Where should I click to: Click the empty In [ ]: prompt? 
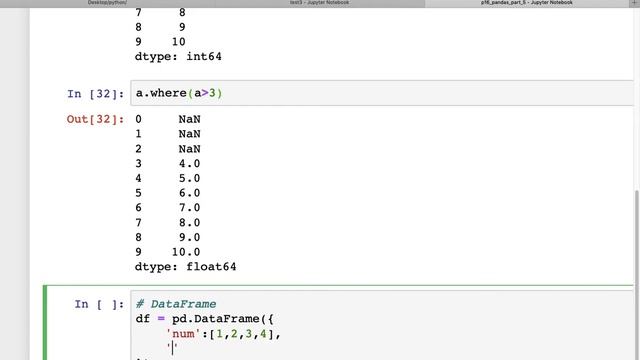point(99,304)
